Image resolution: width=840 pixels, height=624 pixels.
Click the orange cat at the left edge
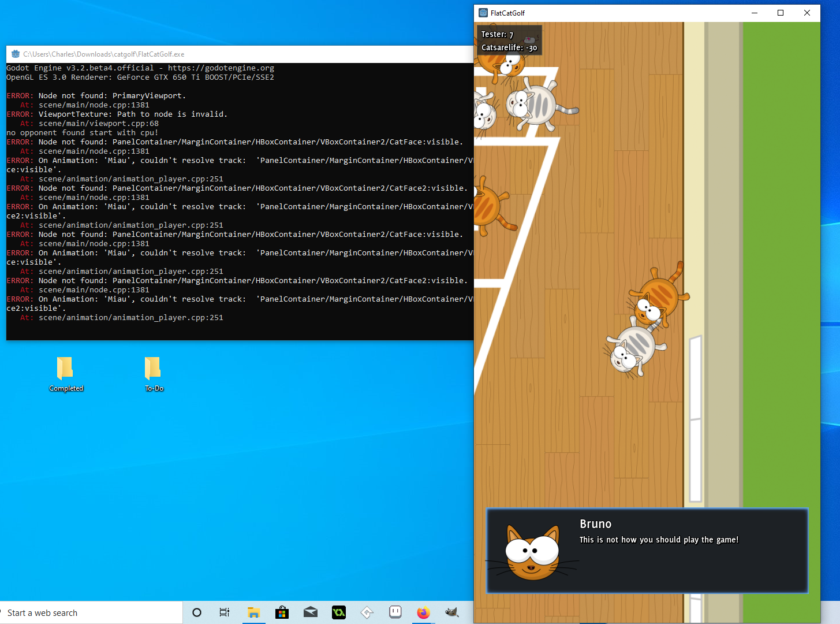[x=492, y=206]
